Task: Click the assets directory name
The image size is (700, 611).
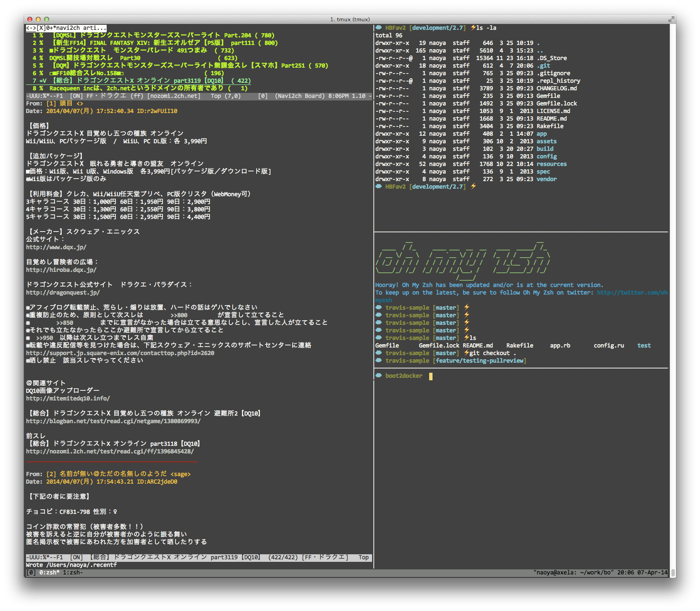Action: coord(547,141)
